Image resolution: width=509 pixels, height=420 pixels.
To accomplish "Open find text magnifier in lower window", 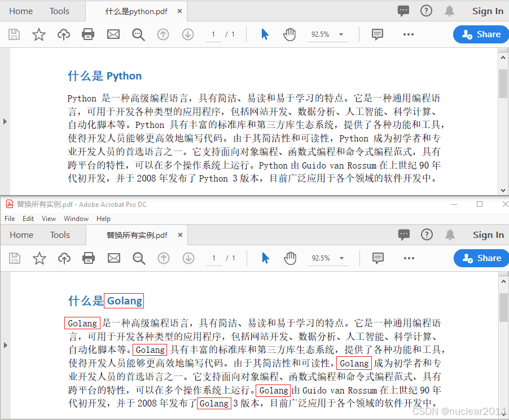I will 139,258.
